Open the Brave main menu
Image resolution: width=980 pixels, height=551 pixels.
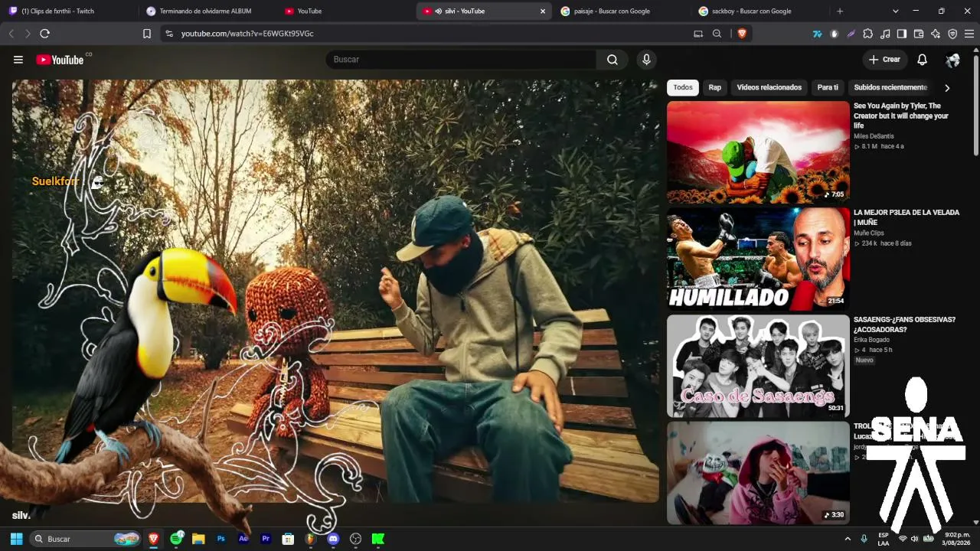pos(969,34)
